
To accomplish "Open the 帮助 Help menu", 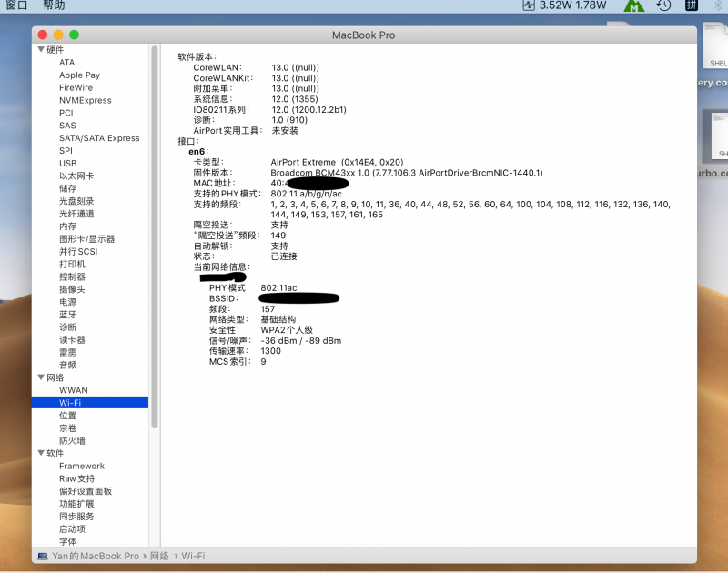I will point(54,5).
